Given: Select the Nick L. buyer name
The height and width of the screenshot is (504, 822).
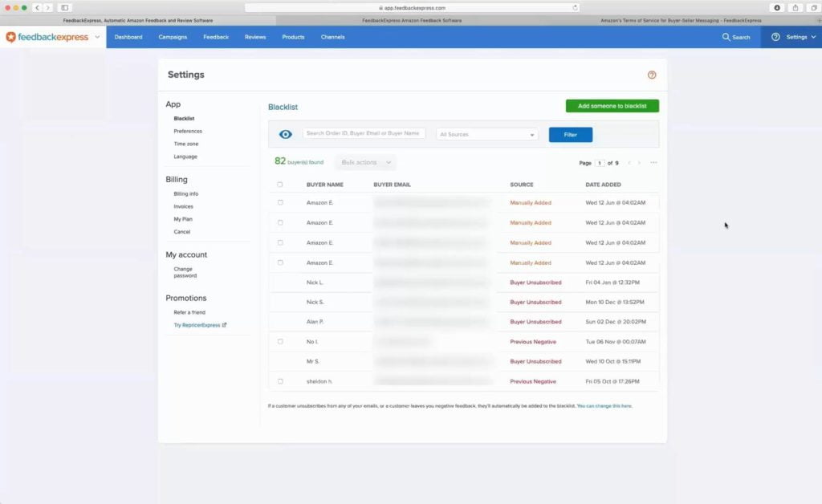Looking at the screenshot, I should (x=315, y=282).
